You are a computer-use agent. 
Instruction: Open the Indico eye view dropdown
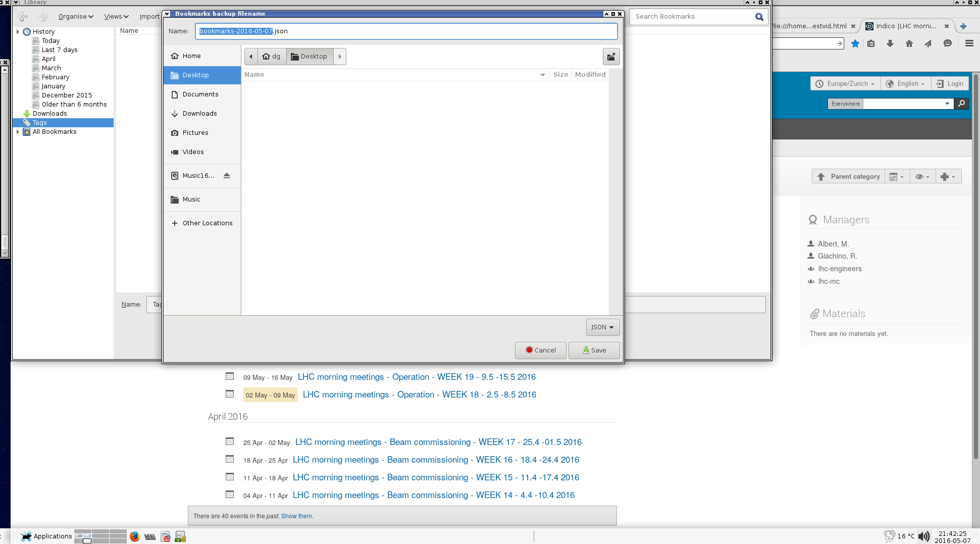pos(922,177)
